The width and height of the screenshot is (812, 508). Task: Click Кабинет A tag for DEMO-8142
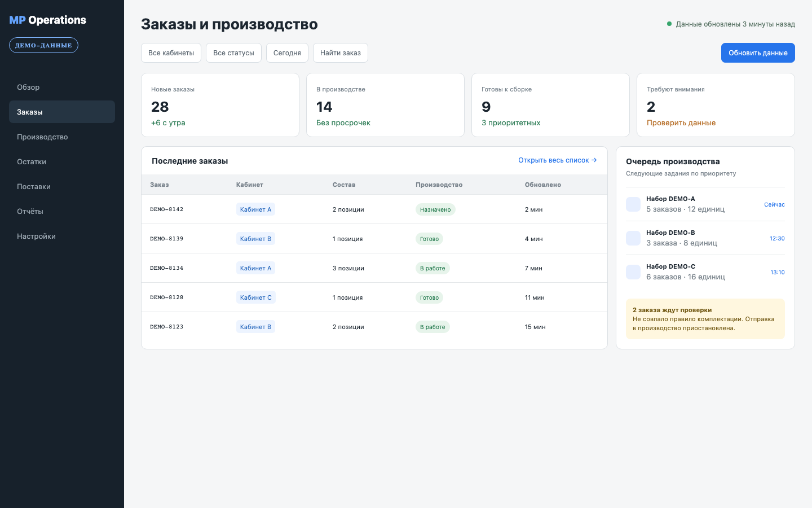pos(255,209)
